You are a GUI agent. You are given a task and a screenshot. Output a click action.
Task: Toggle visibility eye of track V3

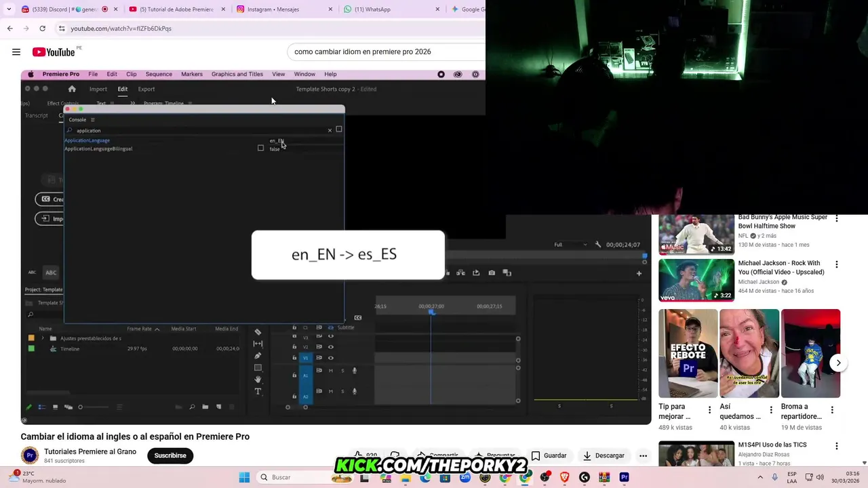point(331,336)
